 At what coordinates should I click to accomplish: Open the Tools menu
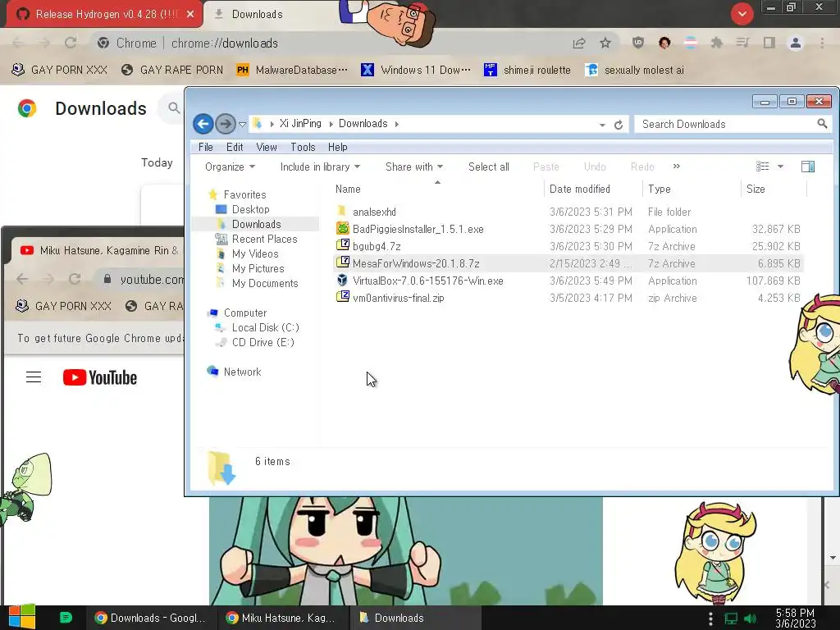coord(303,147)
